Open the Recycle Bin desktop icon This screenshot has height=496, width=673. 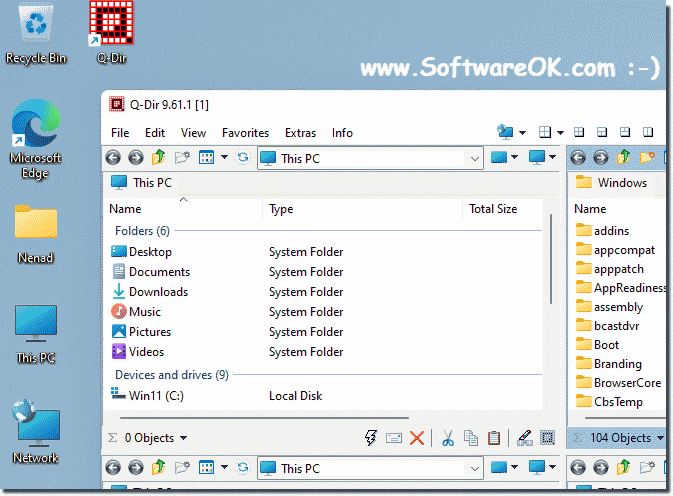[36, 34]
